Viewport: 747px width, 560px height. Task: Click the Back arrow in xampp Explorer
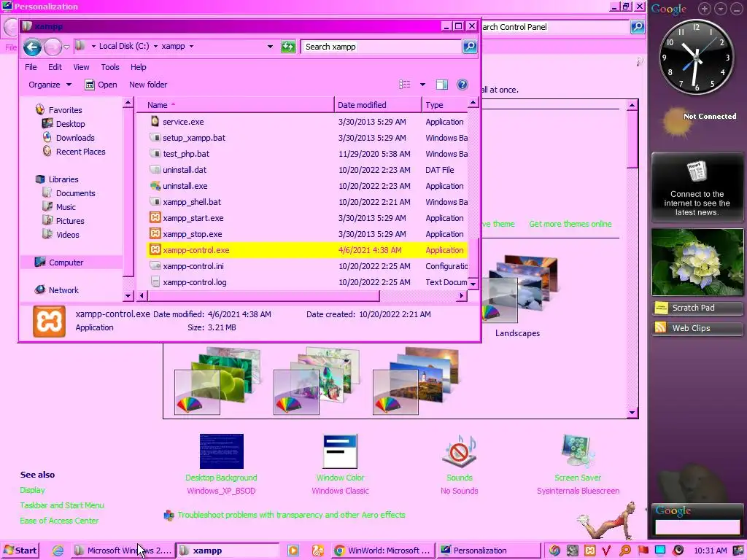tap(32, 47)
